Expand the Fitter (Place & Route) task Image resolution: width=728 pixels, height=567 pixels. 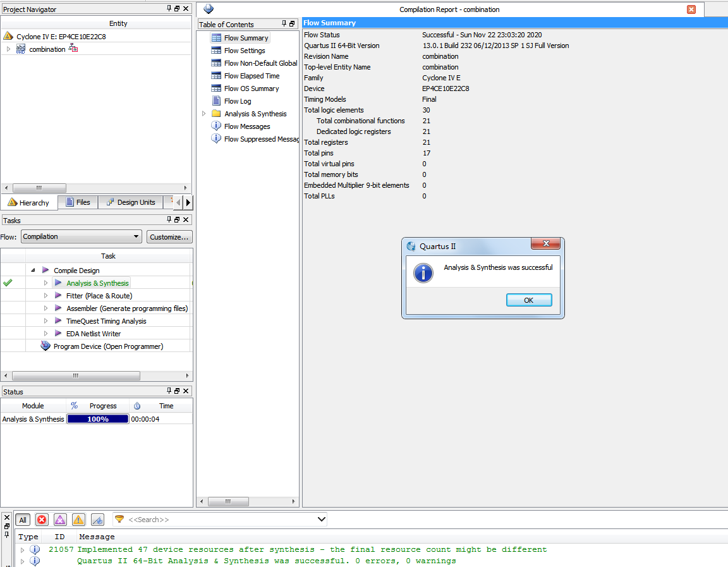tap(45, 295)
